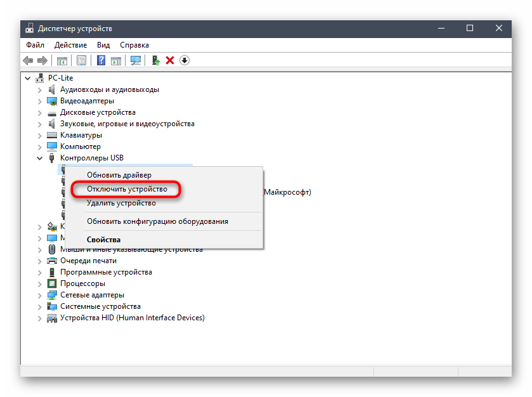Click Scan for hardware changes monitor icon

135,60
